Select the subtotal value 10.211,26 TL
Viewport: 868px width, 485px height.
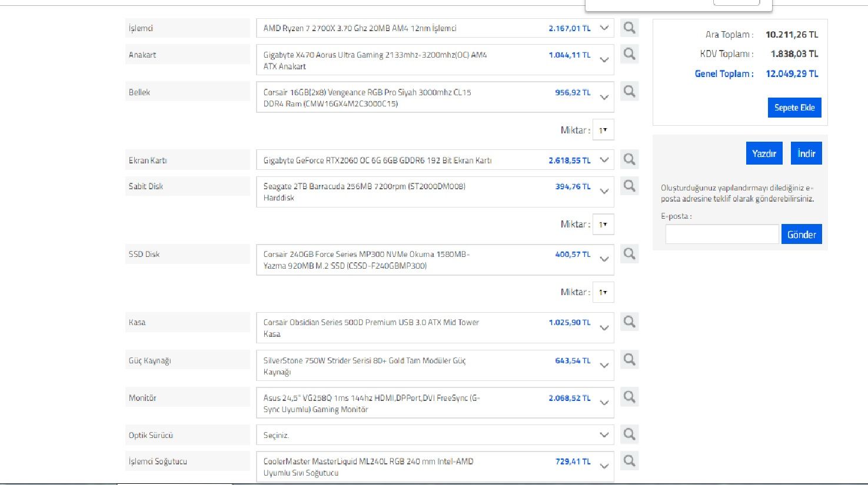(x=791, y=35)
